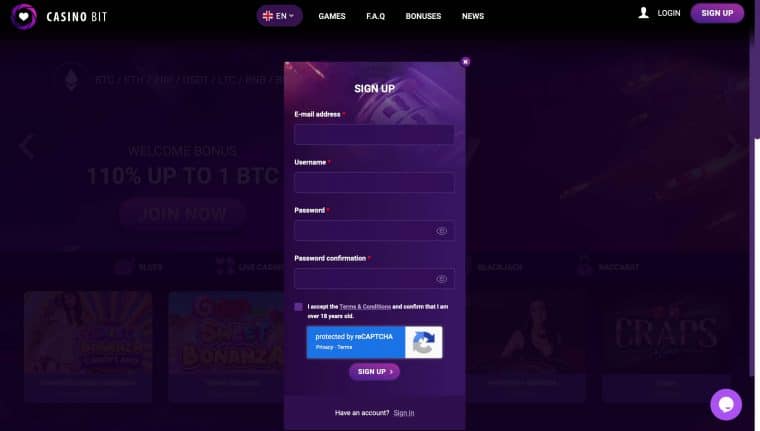Click the UK flag language icon
Viewport: 760px width, 431px height.
268,16
